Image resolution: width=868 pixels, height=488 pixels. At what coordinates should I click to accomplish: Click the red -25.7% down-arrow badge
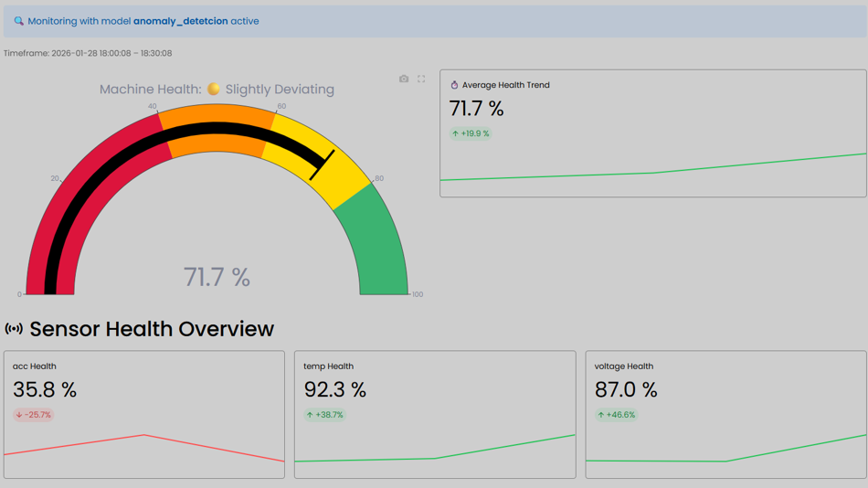click(x=34, y=415)
